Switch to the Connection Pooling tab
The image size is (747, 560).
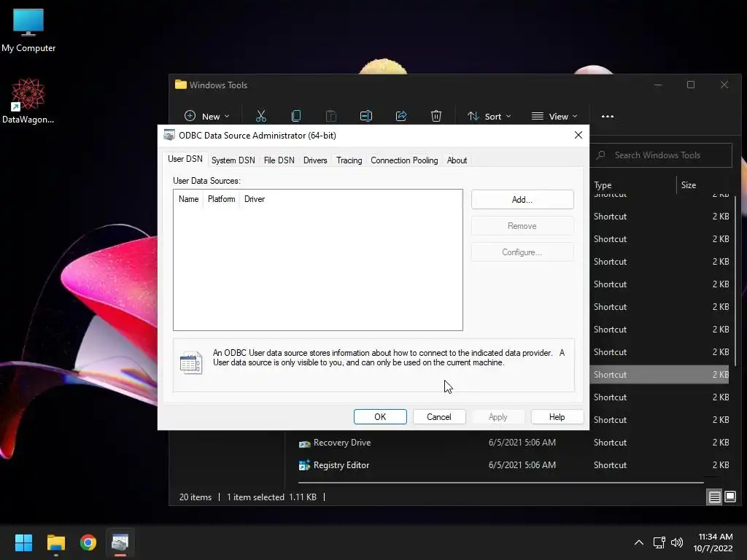(404, 160)
